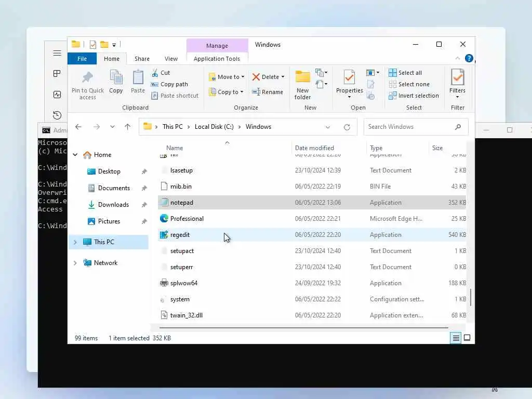Switch to the Share tab
532x399 pixels.
point(142,59)
